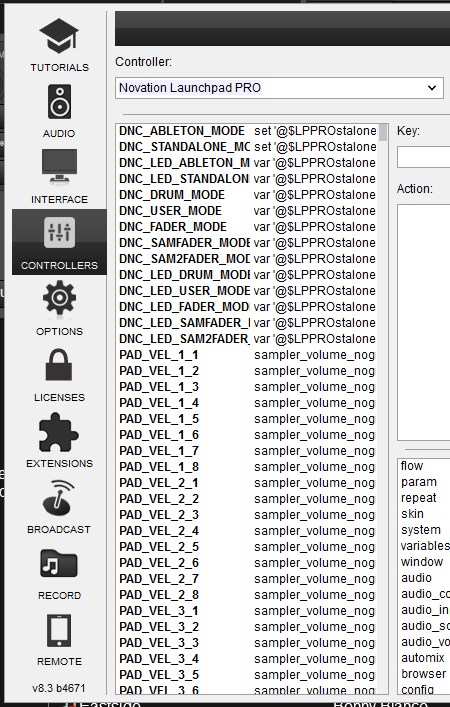The image size is (450, 707).
Task: Expand the Novation Launchpad PRO controller dropdown
Action: [x=279, y=88]
